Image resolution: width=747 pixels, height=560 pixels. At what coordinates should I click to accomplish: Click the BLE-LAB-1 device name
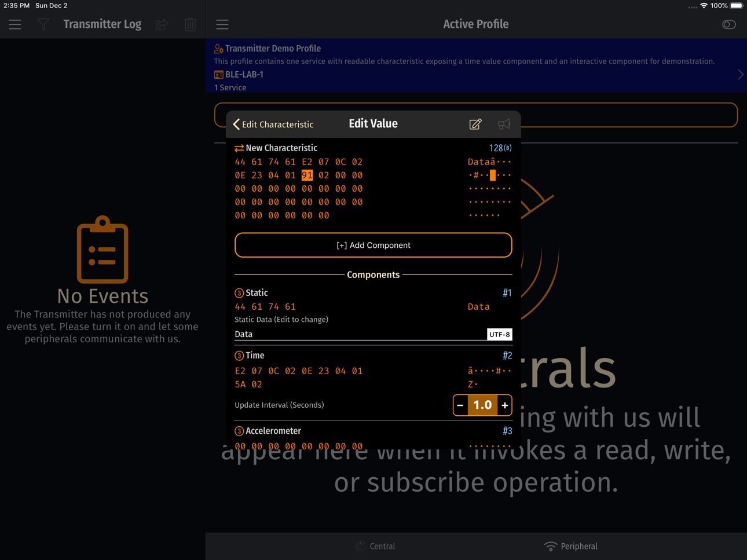click(x=244, y=74)
